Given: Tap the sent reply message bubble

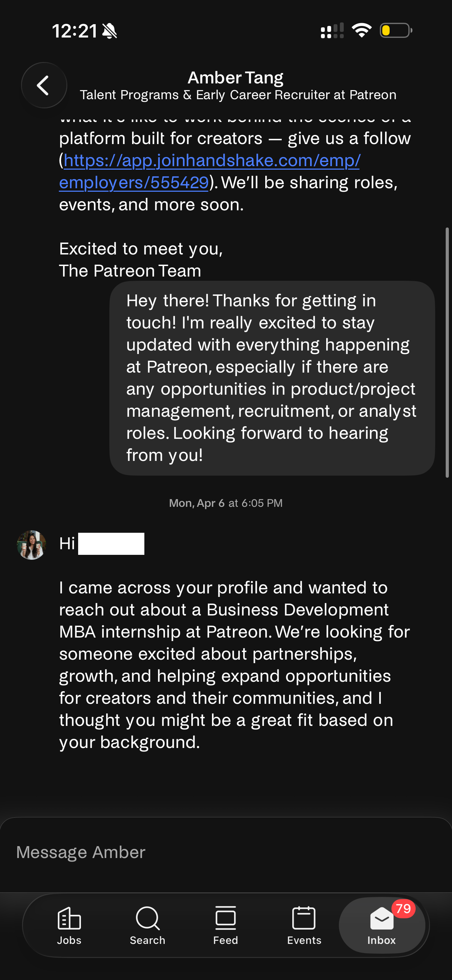Looking at the screenshot, I should pyautogui.click(x=272, y=378).
